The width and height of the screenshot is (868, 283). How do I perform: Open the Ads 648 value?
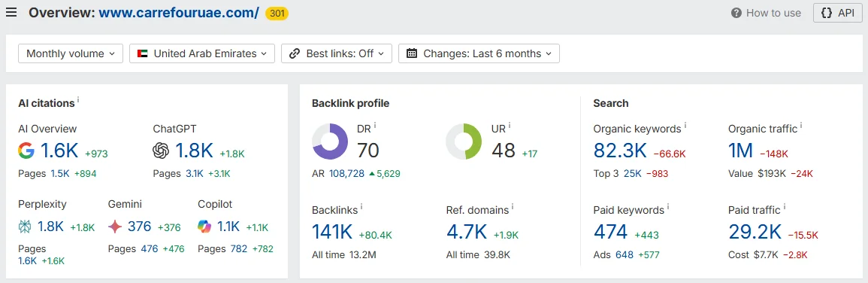(625, 255)
